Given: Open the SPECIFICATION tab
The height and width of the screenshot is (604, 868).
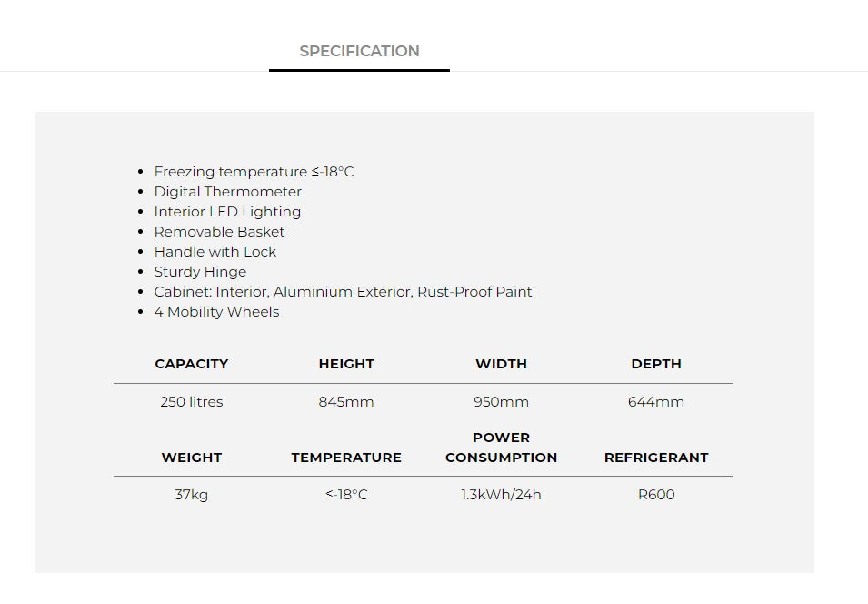Looking at the screenshot, I should (x=359, y=51).
